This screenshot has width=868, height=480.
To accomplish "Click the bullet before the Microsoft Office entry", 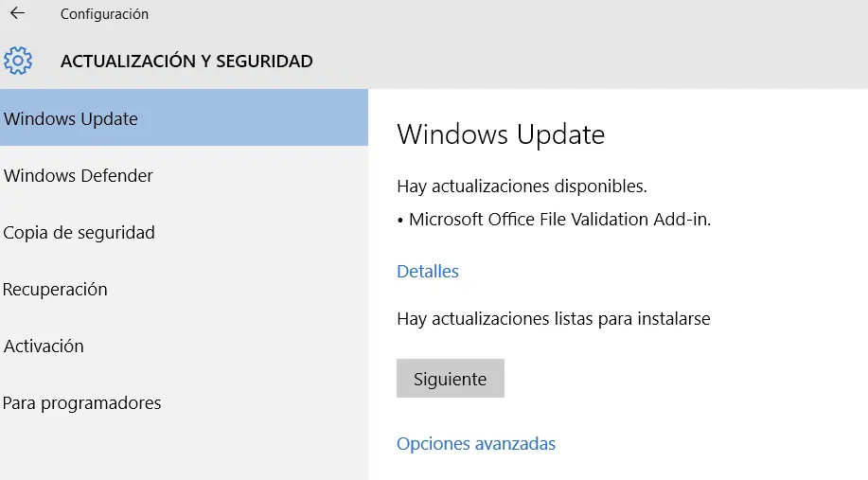I will 400,220.
